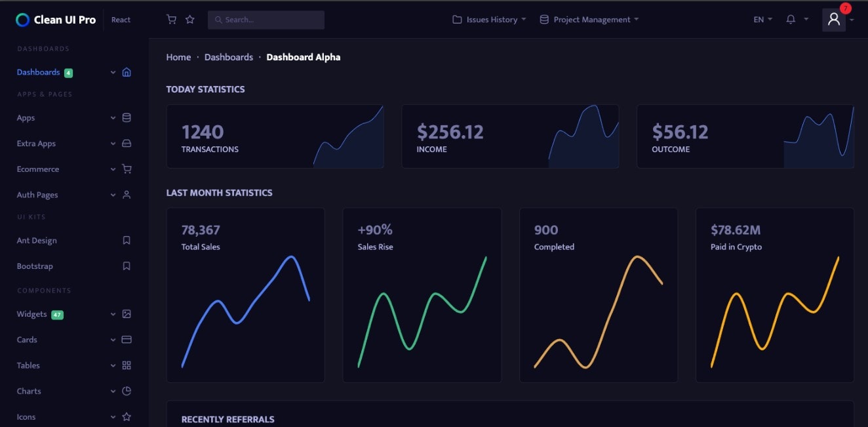868x427 pixels.
Task: Click the home icon beside Dashboards
Action: coord(127,72)
